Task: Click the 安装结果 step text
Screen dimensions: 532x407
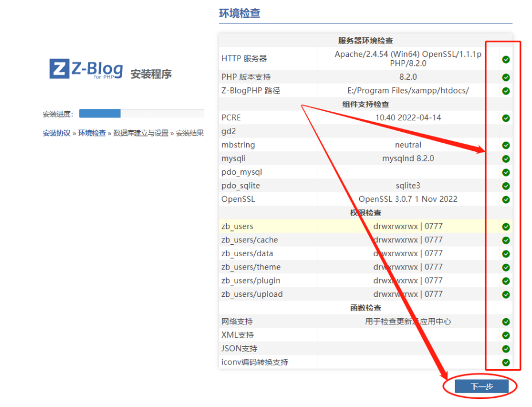Action: pos(189,133)
